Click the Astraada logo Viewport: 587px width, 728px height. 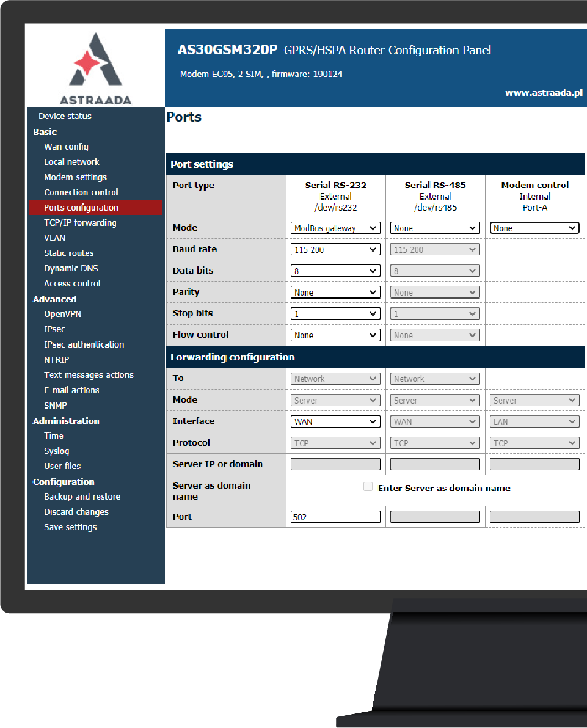(95, 67)
